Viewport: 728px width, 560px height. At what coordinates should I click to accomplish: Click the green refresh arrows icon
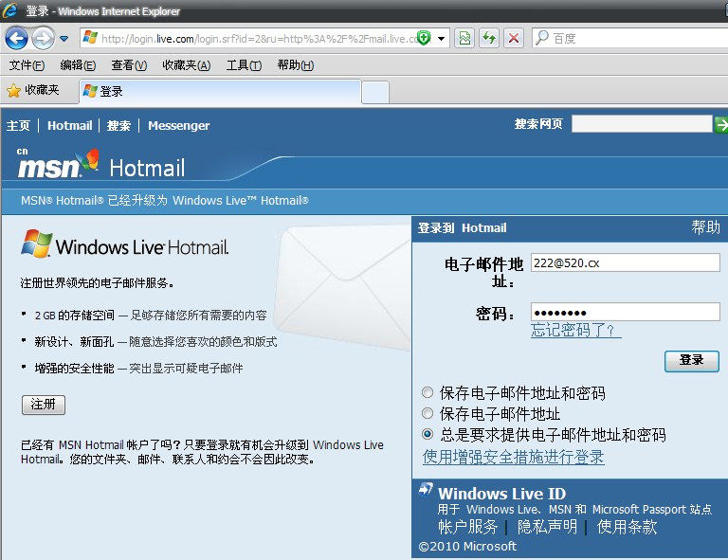[489, 38]
